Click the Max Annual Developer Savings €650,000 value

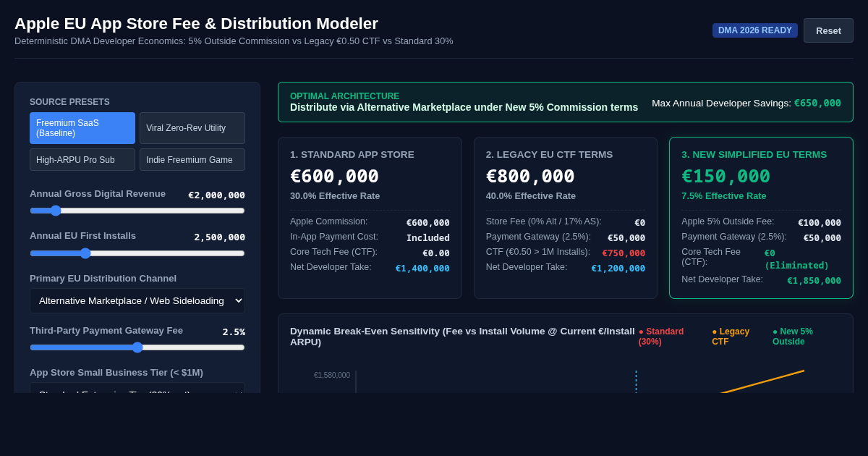point(817,103)
